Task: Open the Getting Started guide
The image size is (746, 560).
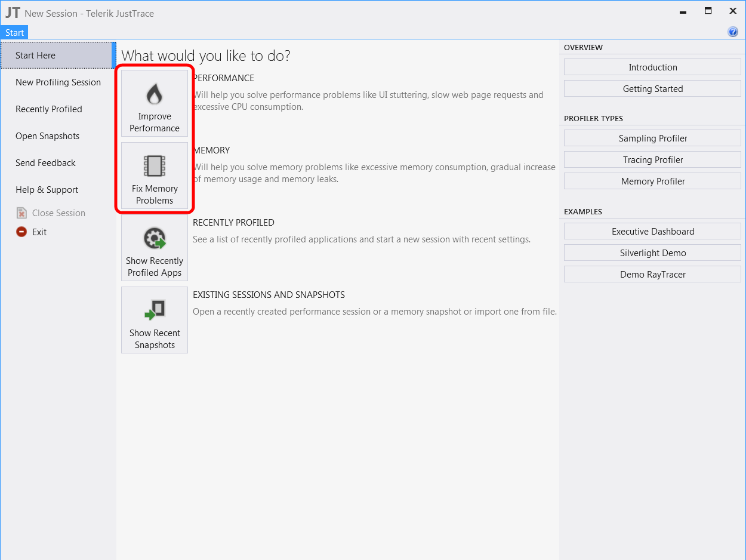Action: point(652,89)
